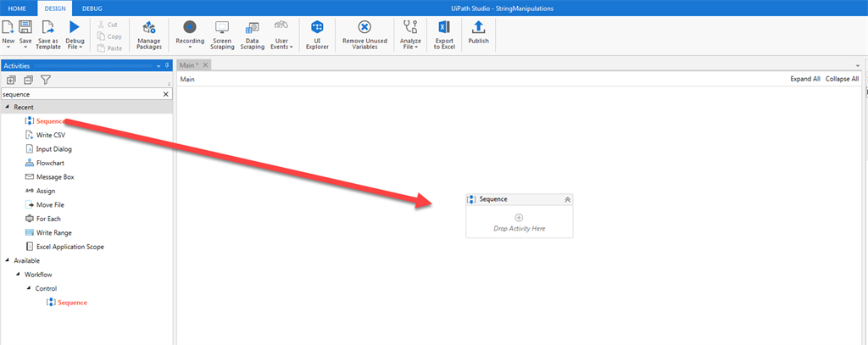The image size is (868, 345).
Task: Open designer tab list dropdown arrow
Action: coord(858,66)
